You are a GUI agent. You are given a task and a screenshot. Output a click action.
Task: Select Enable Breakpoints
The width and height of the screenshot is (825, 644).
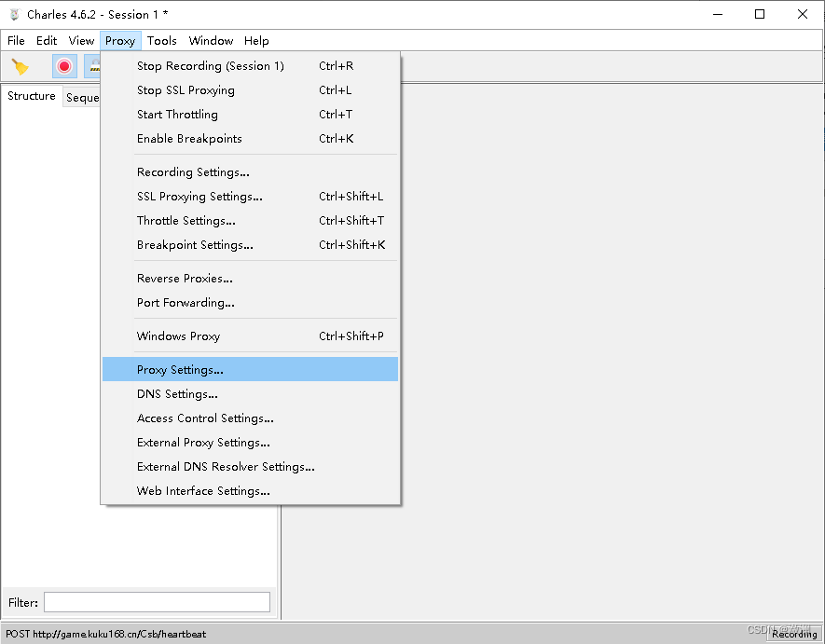pos(251,138)
